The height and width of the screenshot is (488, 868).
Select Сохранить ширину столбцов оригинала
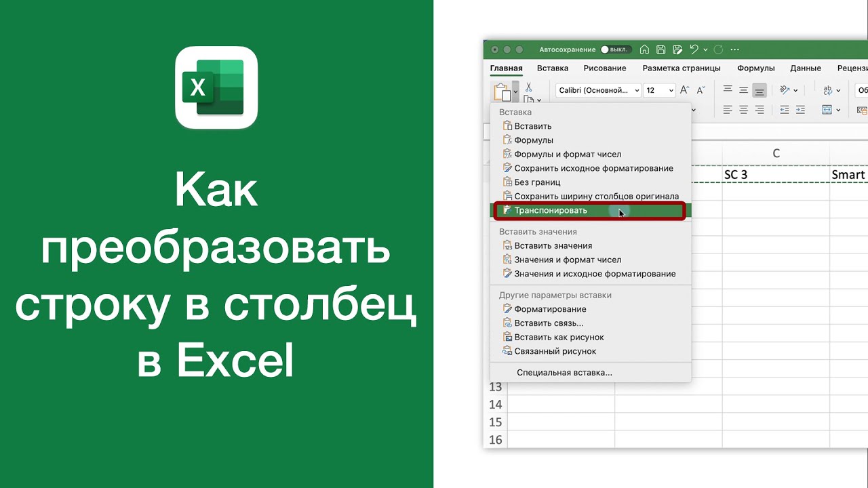[x=591, y=197]
